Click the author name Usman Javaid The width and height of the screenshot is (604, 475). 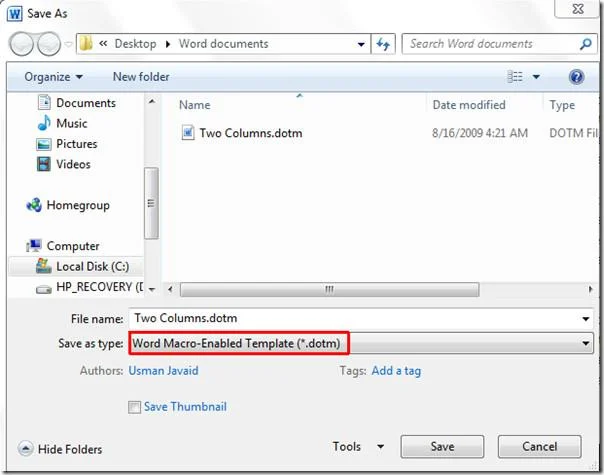(x=163, y=371)
